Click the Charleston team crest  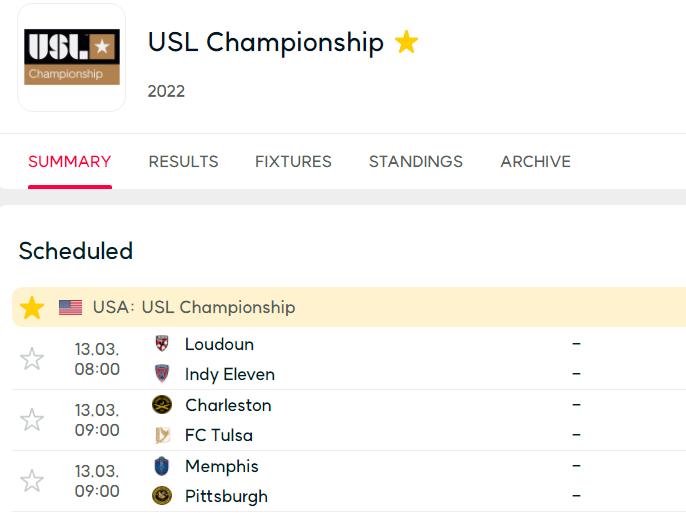[x=162, y=405]
